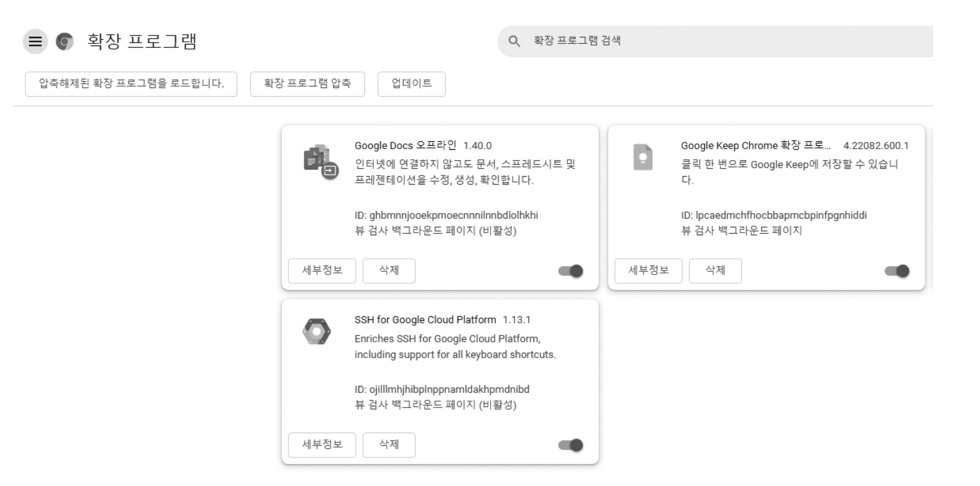Click the SSH for Google Cloud Platform title
980x486 pixels.
tap(425, 320)
